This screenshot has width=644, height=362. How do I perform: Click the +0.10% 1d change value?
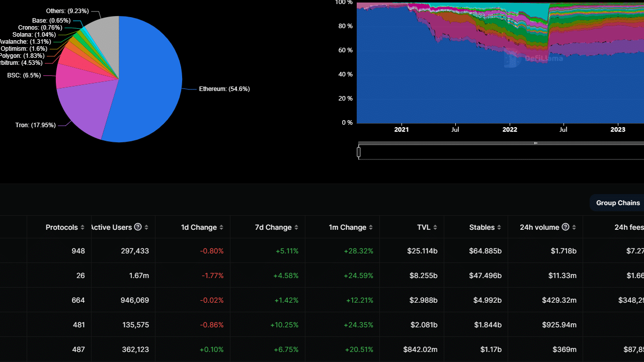(212, 349)
